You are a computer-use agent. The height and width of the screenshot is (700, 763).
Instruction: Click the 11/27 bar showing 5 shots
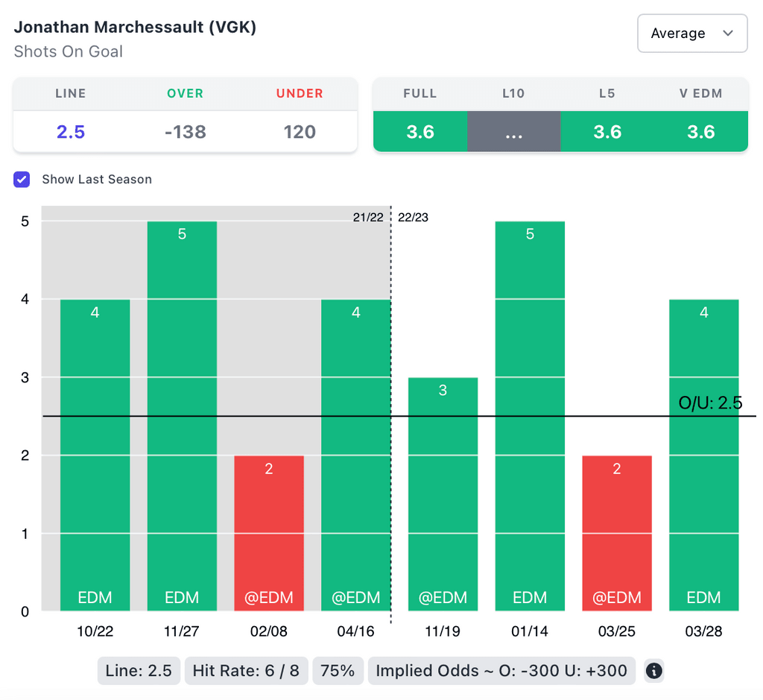click(x=182, y=416)
